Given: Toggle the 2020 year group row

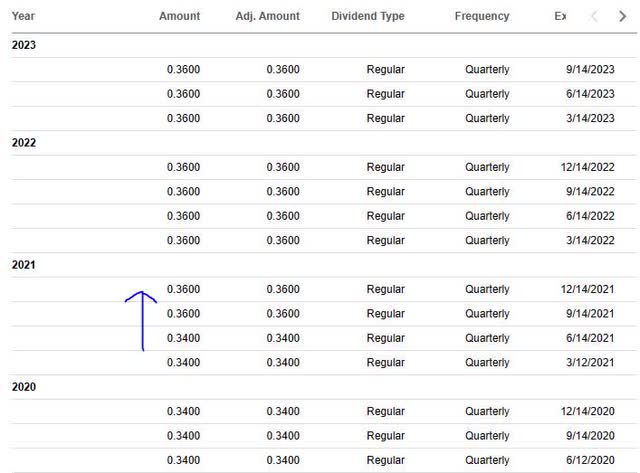Looking at the screenshot, I should (x=24, y=387).
